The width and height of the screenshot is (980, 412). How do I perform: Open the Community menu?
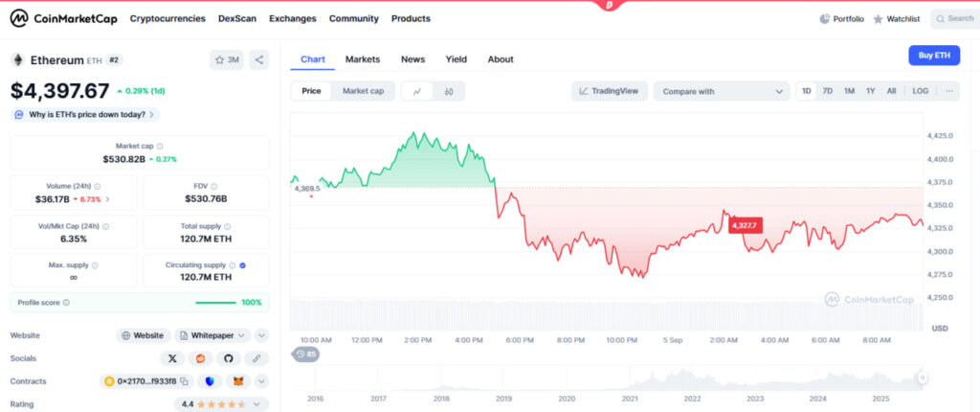click(x=354, y=19)
